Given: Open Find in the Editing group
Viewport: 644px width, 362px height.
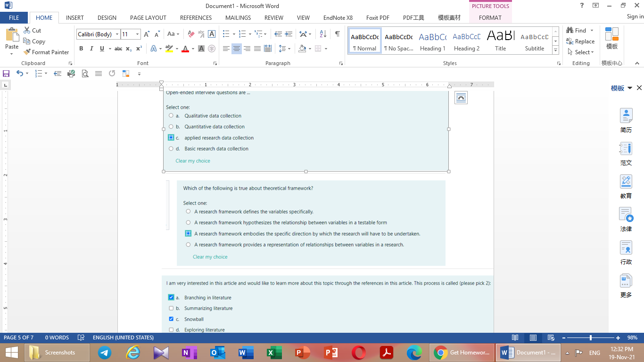Looking at the screenshot, I should (577, 30).
